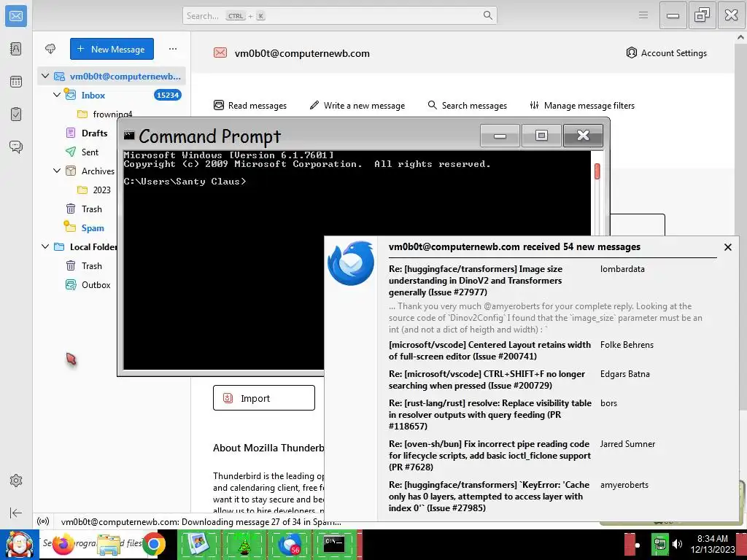The width and height of the screenshot is (747, 560).
Task: Click the Import button
Action: 264,397
